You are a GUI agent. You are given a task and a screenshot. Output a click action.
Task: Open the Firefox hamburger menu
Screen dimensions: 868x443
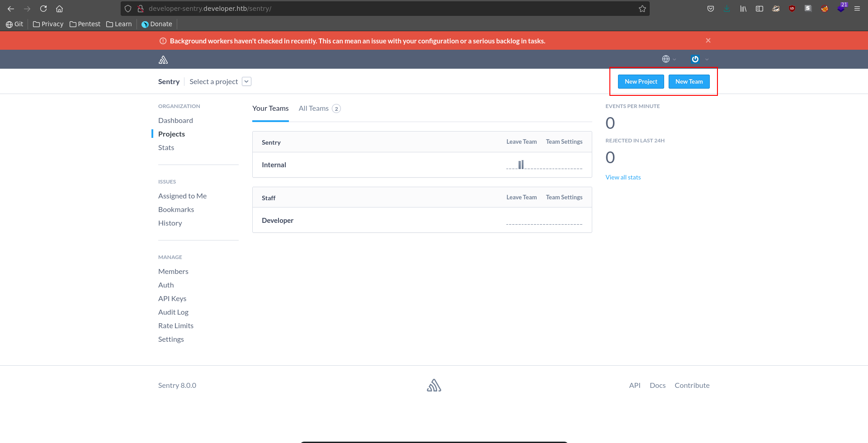(x=857, y=9)
